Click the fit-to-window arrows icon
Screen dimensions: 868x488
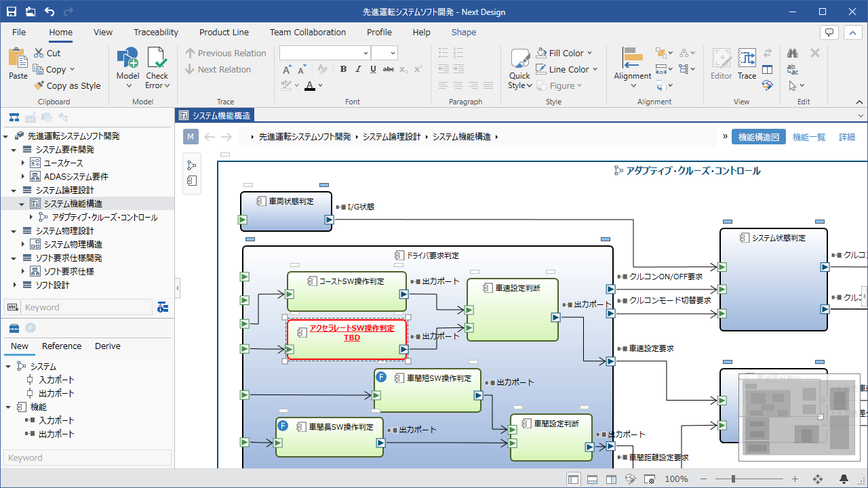(818, 479)
